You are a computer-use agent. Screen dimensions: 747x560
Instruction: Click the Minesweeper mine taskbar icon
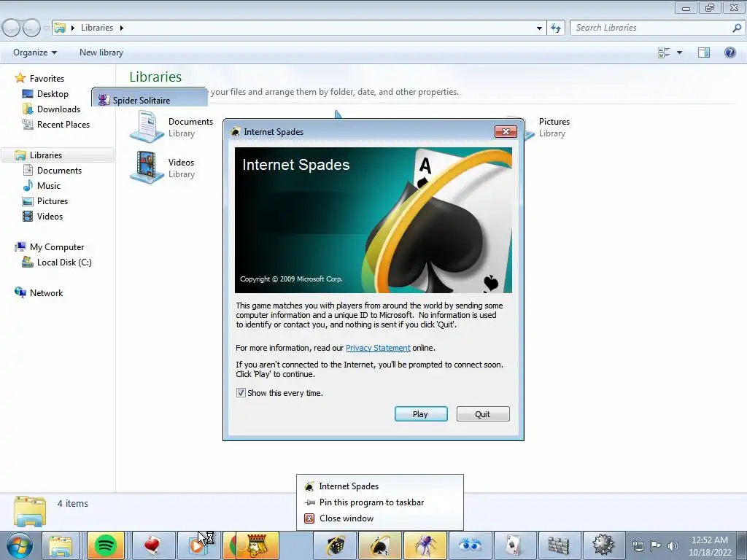(x=603, y=545)
